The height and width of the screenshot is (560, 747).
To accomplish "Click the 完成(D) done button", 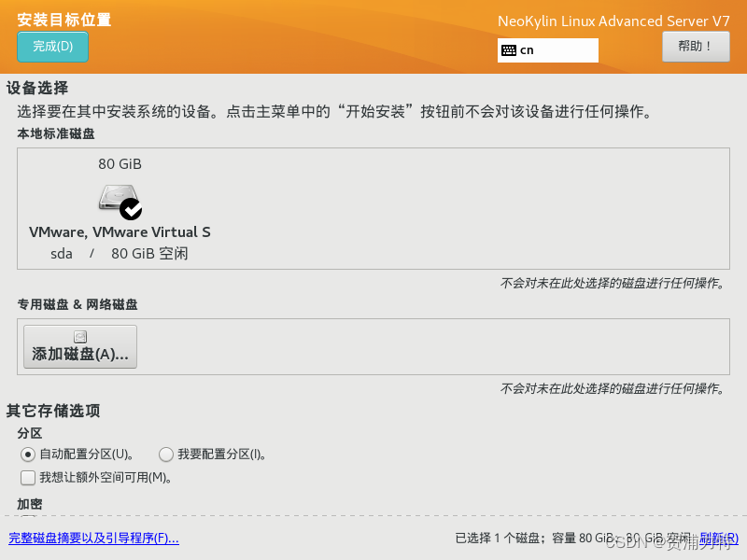I will coord(52,47).
